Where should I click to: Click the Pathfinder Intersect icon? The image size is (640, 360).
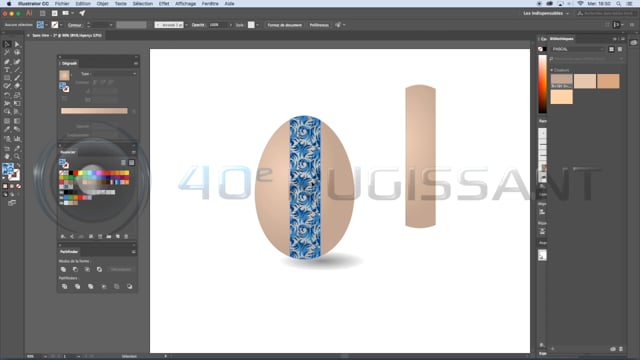coord(87,269)
